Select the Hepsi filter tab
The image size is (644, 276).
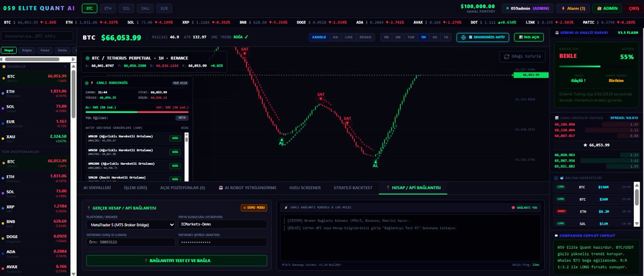[9, 50]
